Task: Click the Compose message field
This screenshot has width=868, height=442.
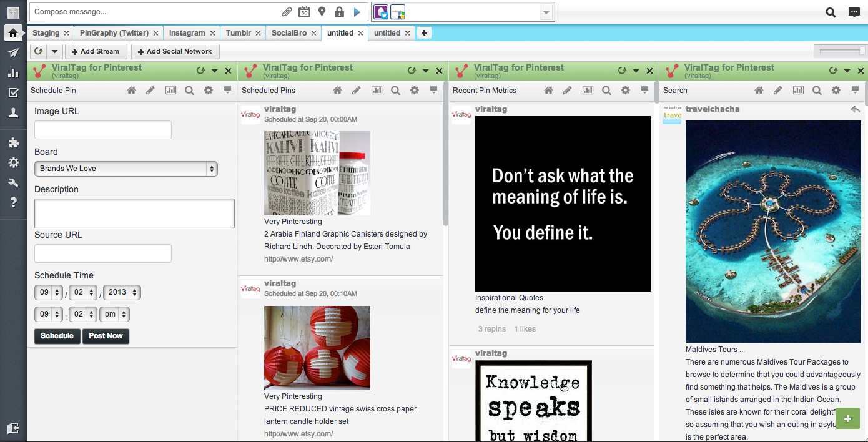Action: pos(156,12)
